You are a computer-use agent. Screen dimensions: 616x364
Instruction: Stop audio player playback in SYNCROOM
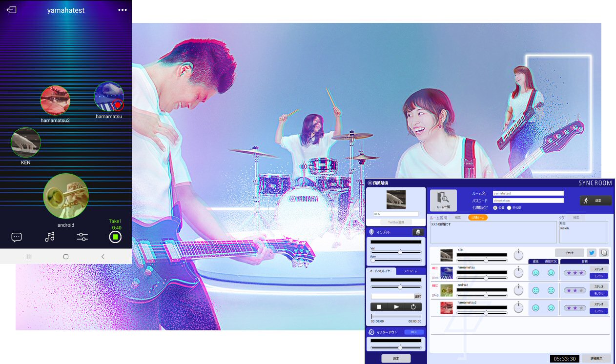pos(379,307)
